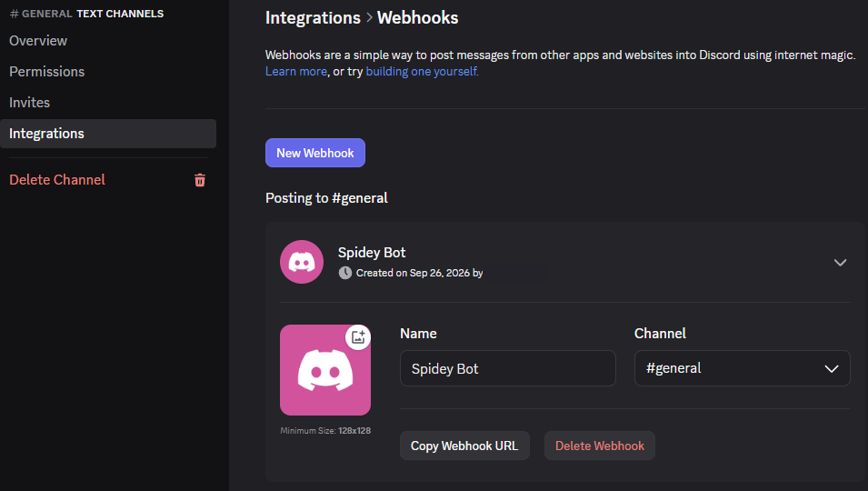Collapse the Spidey Bot webhook card chevron
The height and width of the screenshot is (491, 868).
coord(841,263)
